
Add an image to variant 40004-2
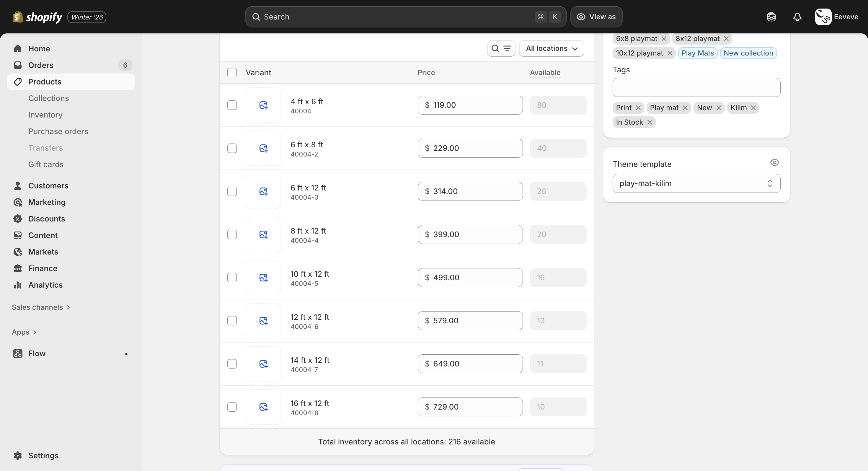263,148
